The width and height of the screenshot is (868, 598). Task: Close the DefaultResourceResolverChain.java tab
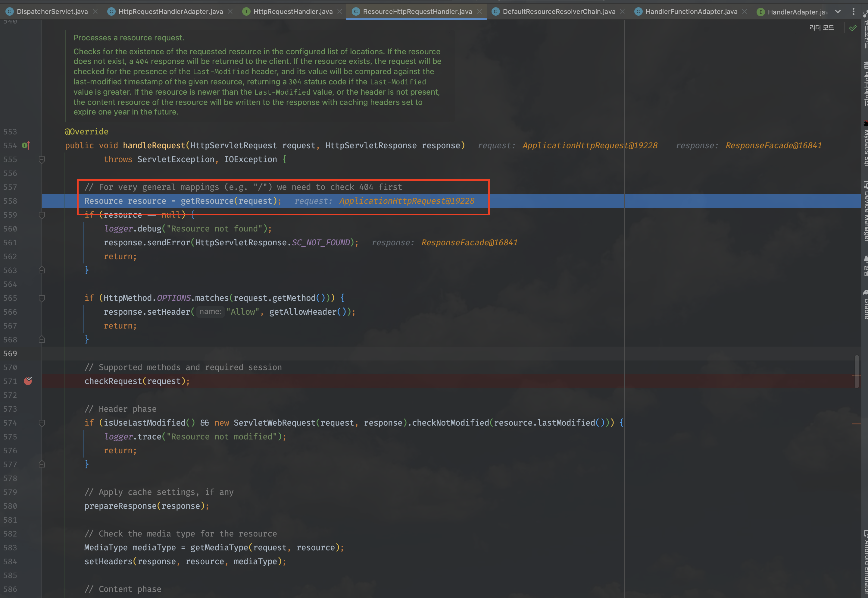click(622, 12)
